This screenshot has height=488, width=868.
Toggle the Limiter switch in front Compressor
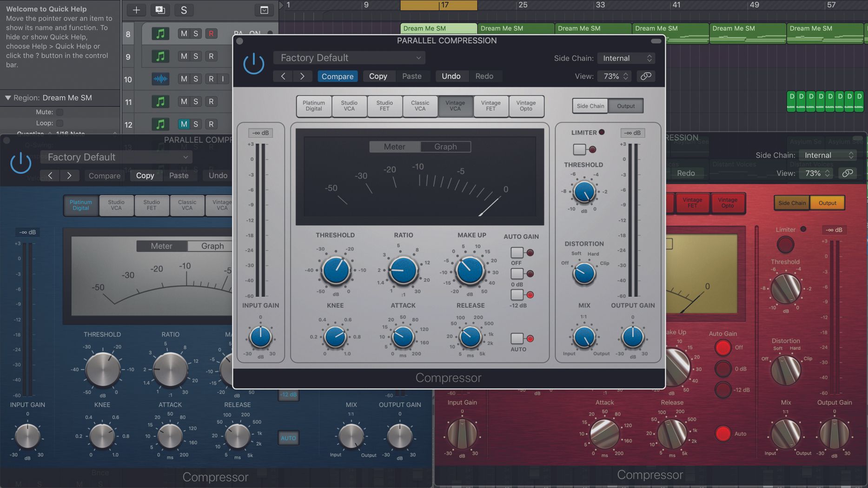(579, 149)
